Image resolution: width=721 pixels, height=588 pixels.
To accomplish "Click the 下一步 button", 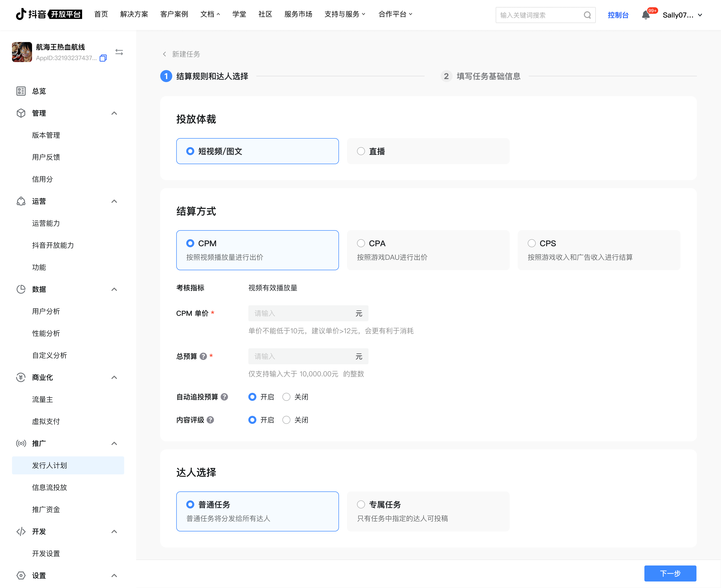I will click(x=670, y=573).
